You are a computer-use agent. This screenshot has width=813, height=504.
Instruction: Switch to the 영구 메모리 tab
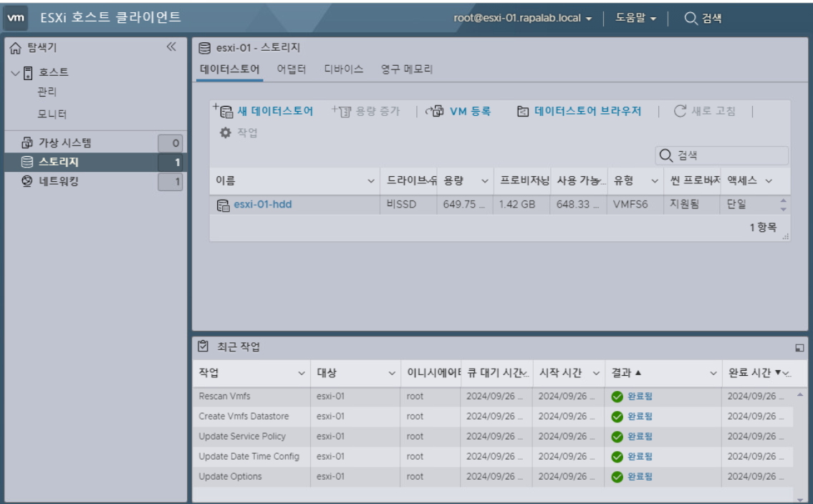[x=407, y=69]
